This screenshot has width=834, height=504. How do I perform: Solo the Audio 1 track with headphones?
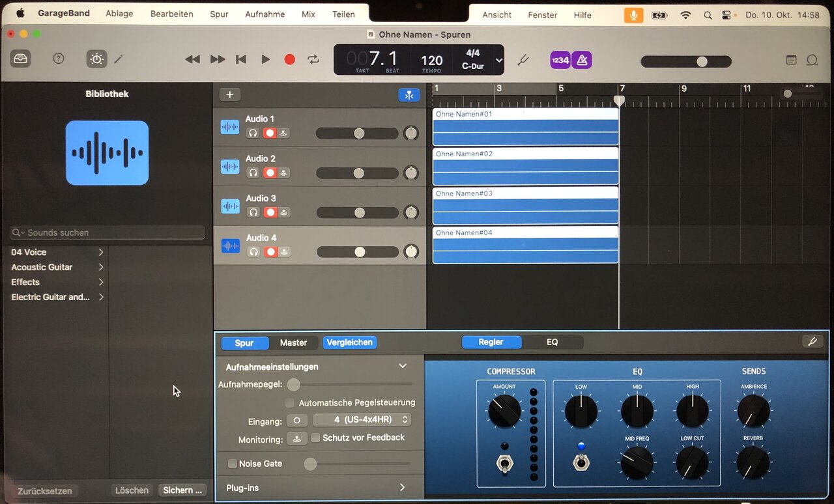click(253, 133)
